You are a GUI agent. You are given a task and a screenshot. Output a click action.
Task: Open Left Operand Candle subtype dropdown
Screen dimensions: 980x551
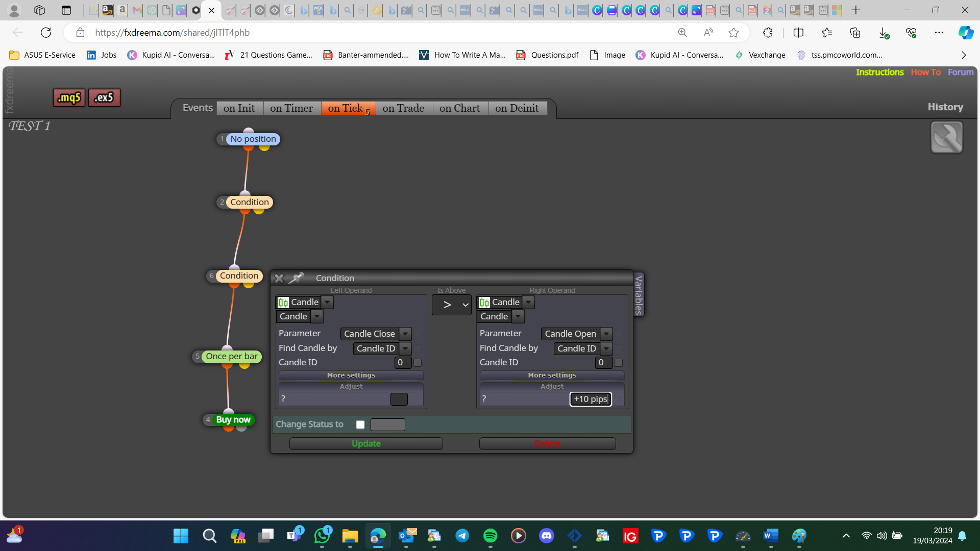click(317, 317)
